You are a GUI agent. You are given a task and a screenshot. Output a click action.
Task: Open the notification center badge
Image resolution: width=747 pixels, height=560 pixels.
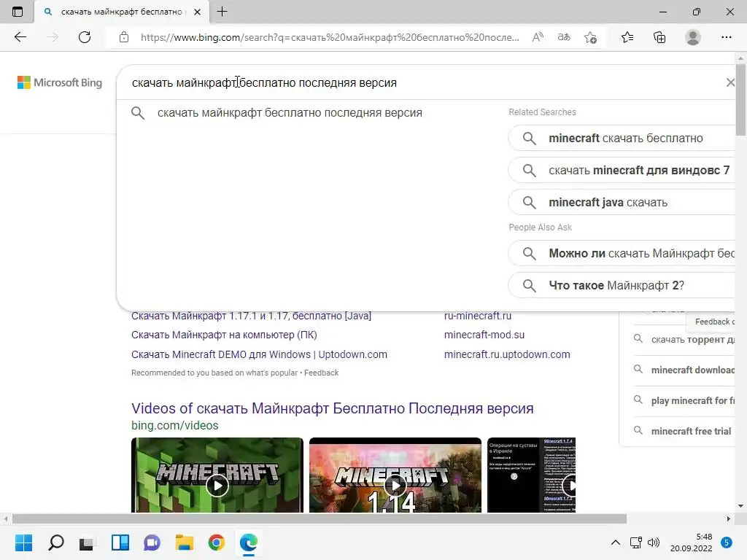pos(727,542)
